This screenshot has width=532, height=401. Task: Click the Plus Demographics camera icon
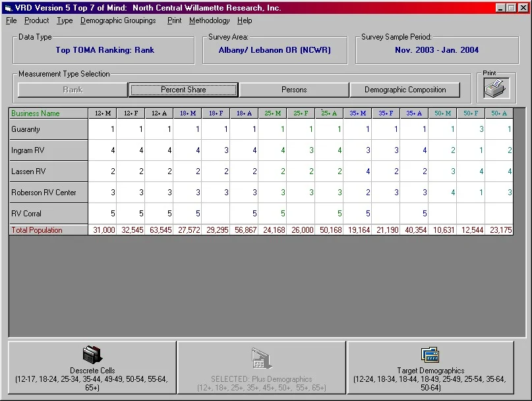tap(261, 358)
